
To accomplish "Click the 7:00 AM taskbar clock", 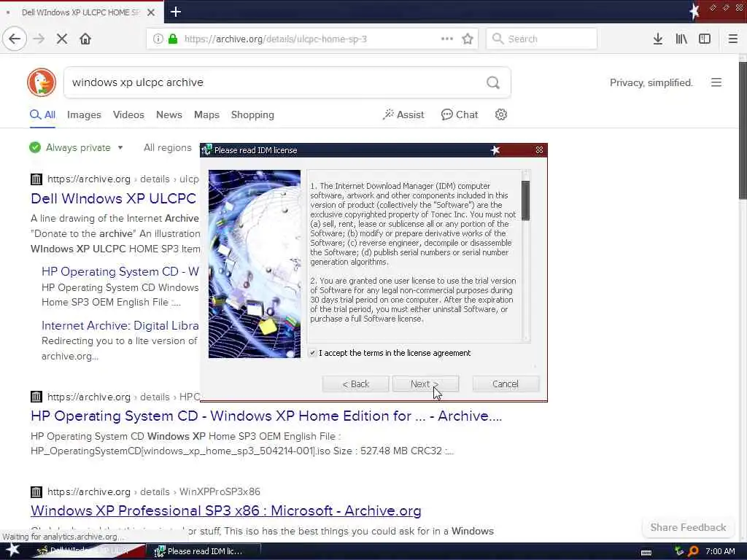I will 720,551.
